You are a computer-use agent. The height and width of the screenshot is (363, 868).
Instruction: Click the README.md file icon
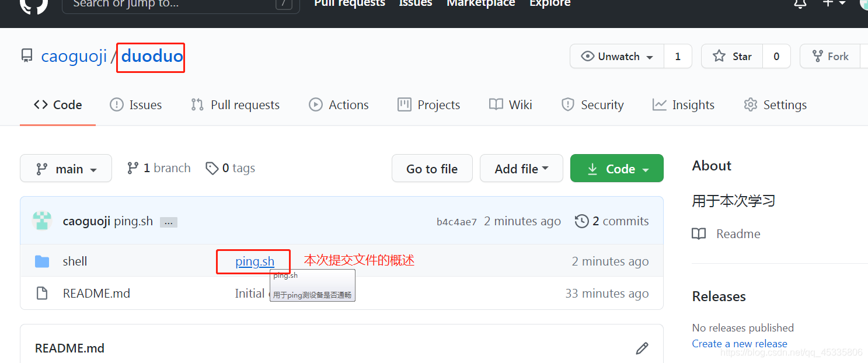pos(42,293)
